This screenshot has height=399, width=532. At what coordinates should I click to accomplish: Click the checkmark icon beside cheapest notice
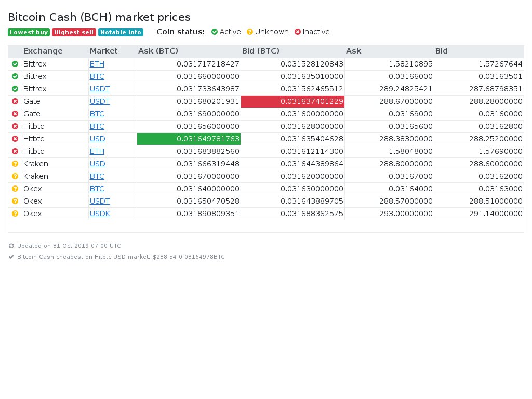click(x=11, y=257)
